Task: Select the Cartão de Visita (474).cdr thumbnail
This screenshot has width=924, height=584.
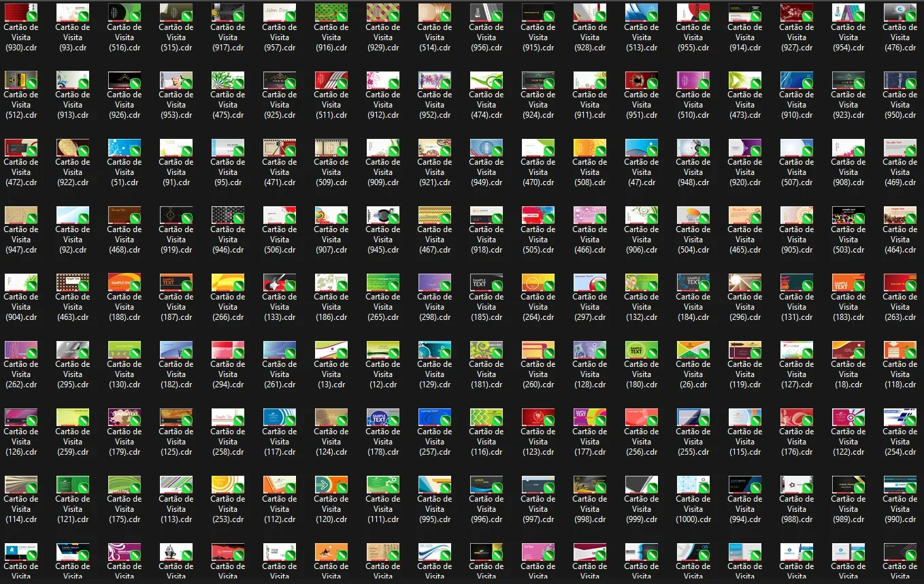Action: 486,80
